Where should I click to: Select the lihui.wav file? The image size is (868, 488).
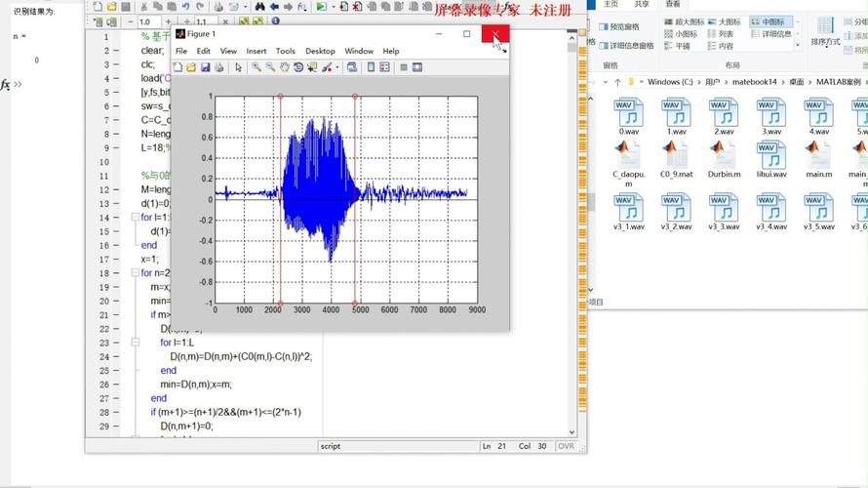click(x=771, y=159)
